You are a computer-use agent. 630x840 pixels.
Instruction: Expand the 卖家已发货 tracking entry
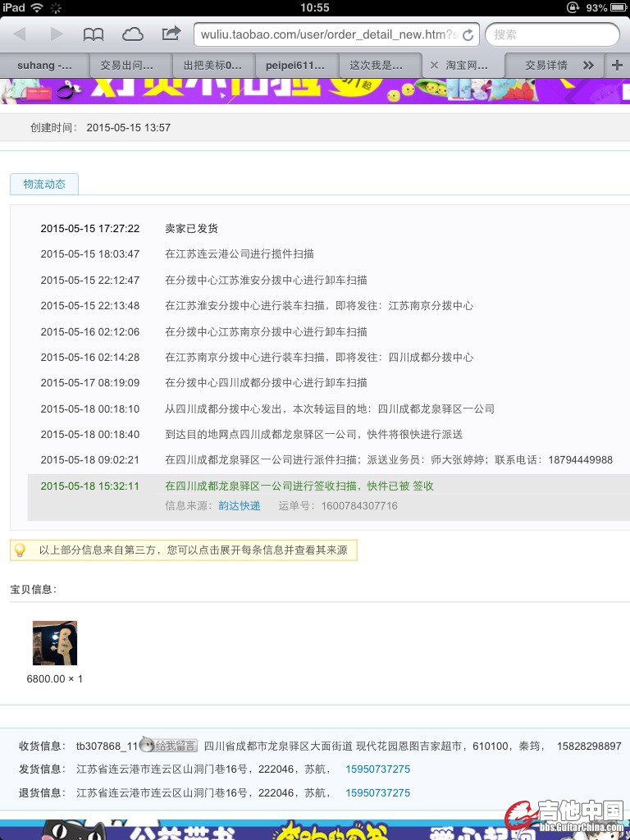tap(191, 229)
